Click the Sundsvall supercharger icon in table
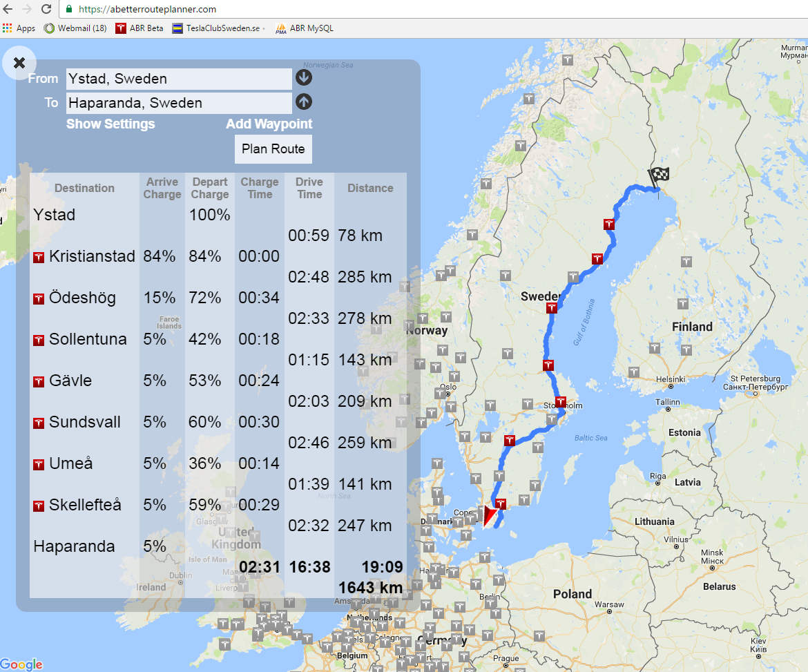 click(39, 423)
